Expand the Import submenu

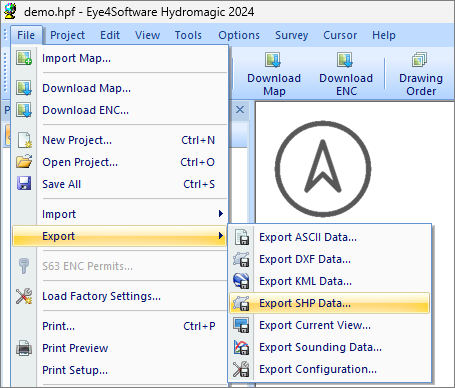click(119, 214)
